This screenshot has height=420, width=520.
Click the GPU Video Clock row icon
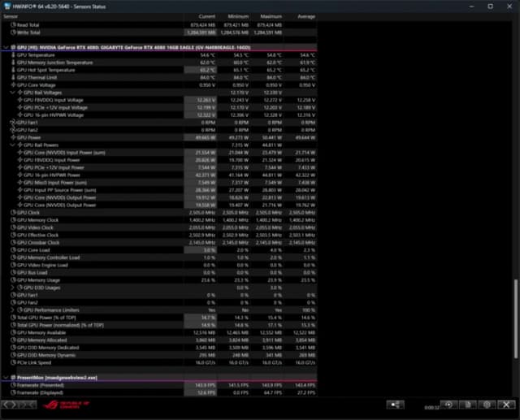point(13,227)
